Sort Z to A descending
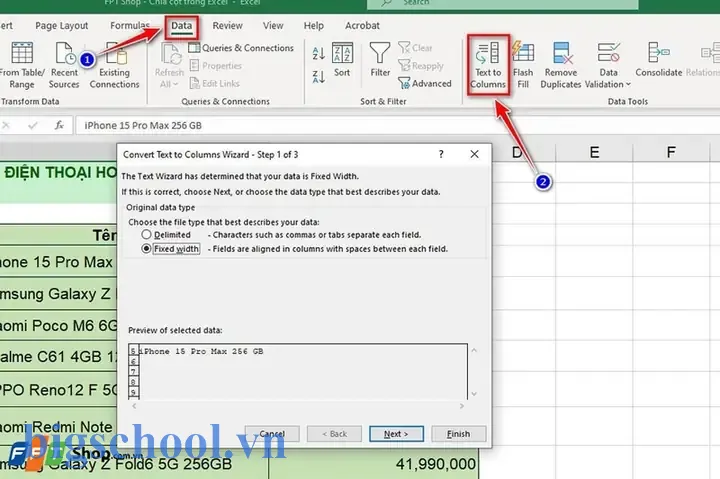Screen dimensions: 720x479 [318, 76]
